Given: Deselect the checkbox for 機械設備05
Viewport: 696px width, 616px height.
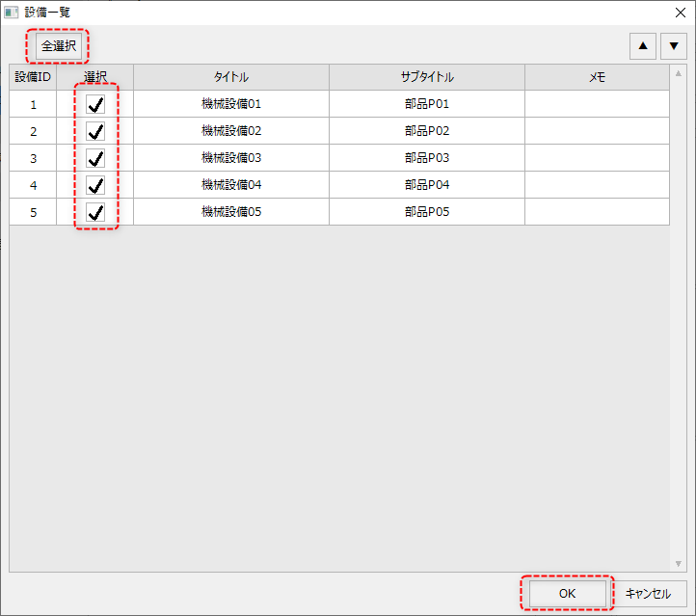Looking at the screenshot, I should tap(95, 212).
